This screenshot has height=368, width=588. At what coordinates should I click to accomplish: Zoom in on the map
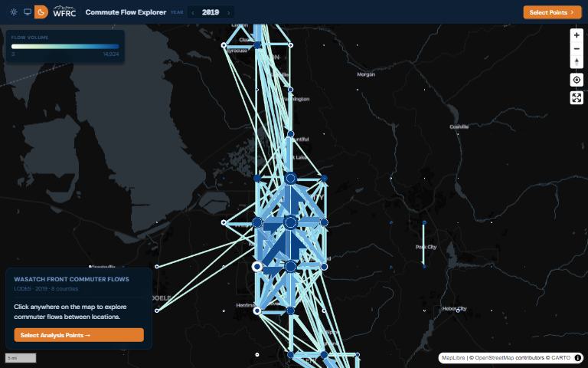point(577,35)
